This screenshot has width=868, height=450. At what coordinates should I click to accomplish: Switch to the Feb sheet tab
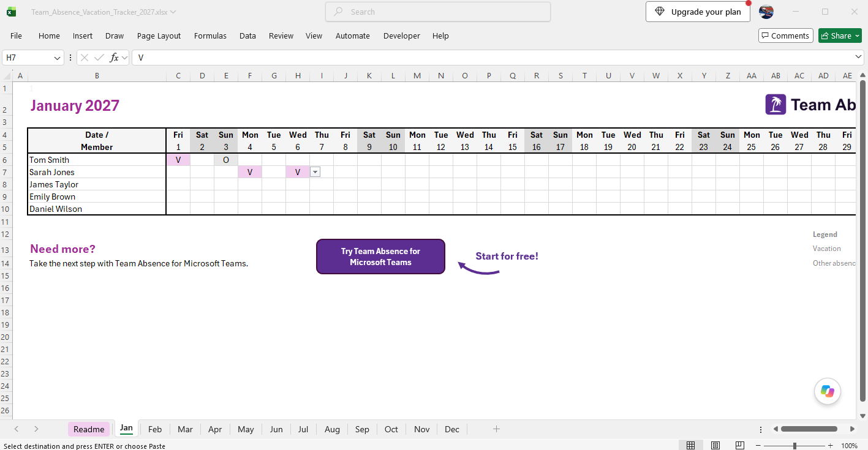155,429
